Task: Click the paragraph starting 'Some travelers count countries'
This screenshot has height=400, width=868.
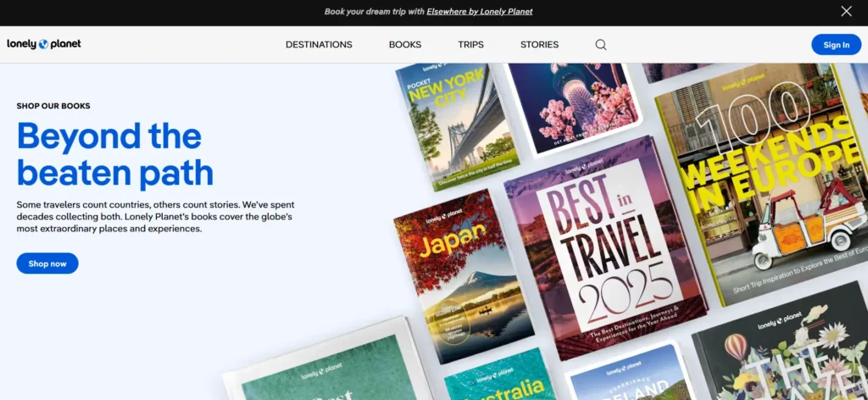Action: [156, 216]
